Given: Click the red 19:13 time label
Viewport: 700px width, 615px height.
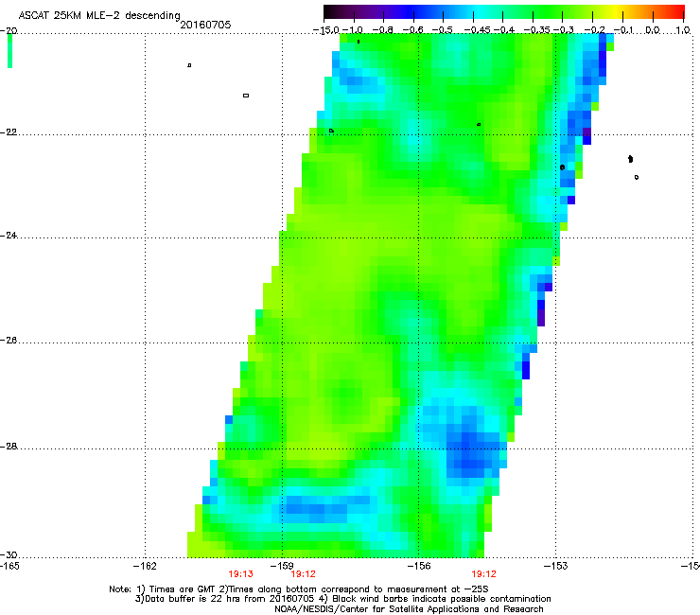Looking at the screenshot, I should click(x=240, y=574).
